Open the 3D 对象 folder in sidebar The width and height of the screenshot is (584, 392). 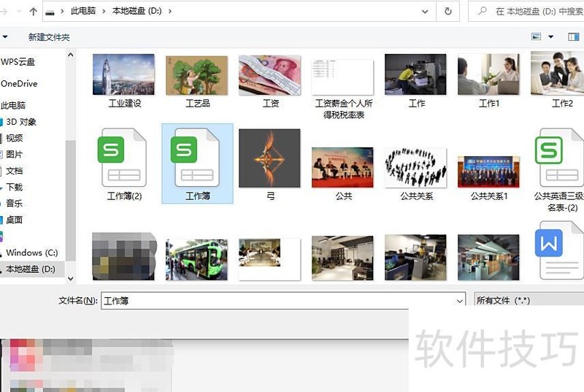21,122
